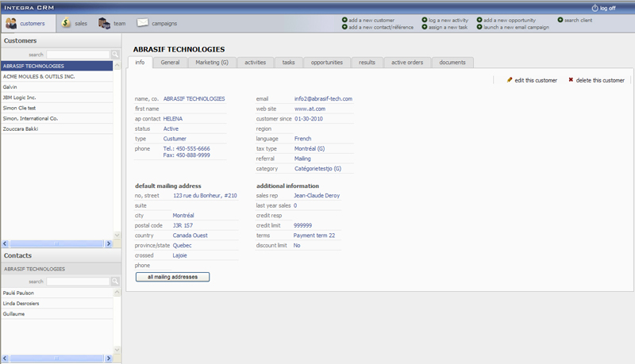Click the delete this customer red X icon
The width and height of the screenshot is (635, 364).
(x=571, y=80)
